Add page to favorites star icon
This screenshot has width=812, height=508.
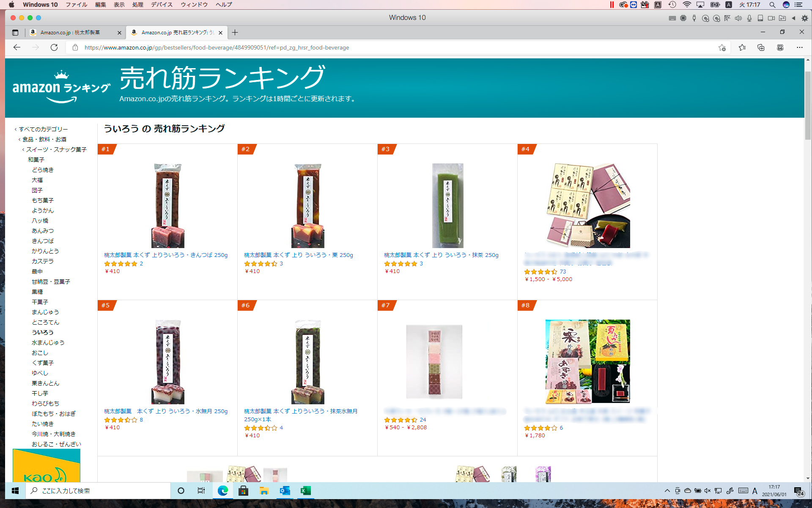[722, 47]
